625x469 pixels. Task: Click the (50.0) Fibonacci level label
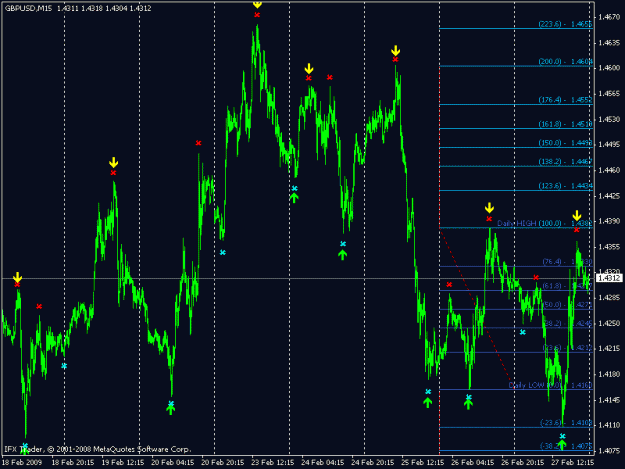pyautogui.click(x=567, y=305)
